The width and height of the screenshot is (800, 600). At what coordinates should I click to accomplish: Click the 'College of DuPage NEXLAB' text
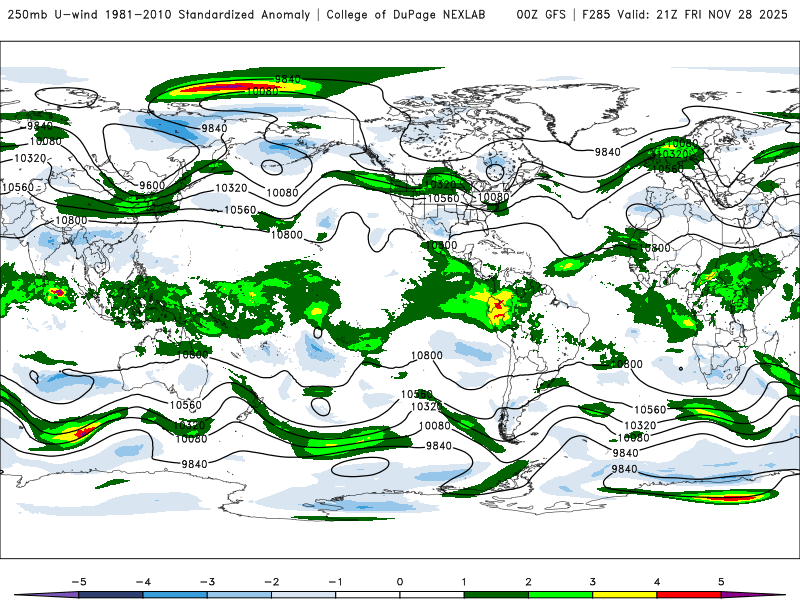coord(406,15)
